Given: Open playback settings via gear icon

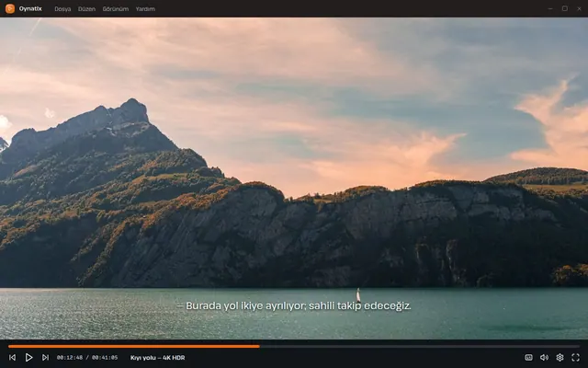Looking at the screenshot, I should point(560,358).
